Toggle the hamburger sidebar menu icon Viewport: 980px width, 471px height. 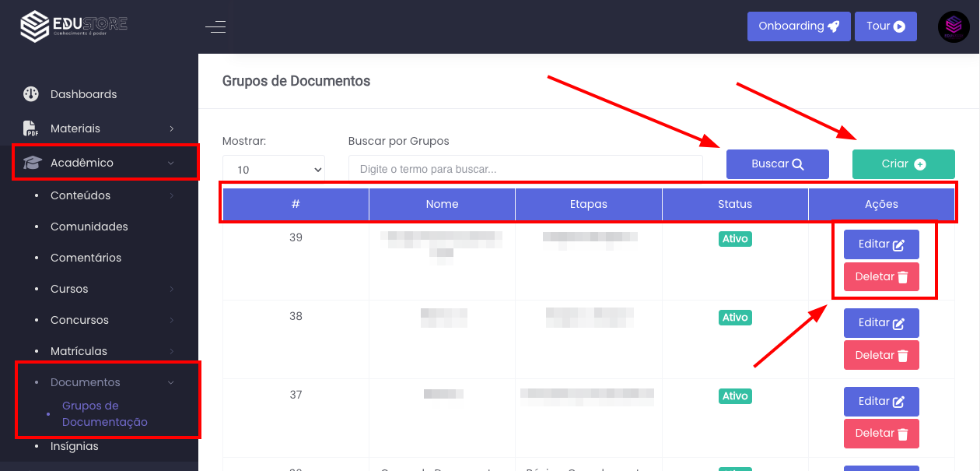coord(215,27)
